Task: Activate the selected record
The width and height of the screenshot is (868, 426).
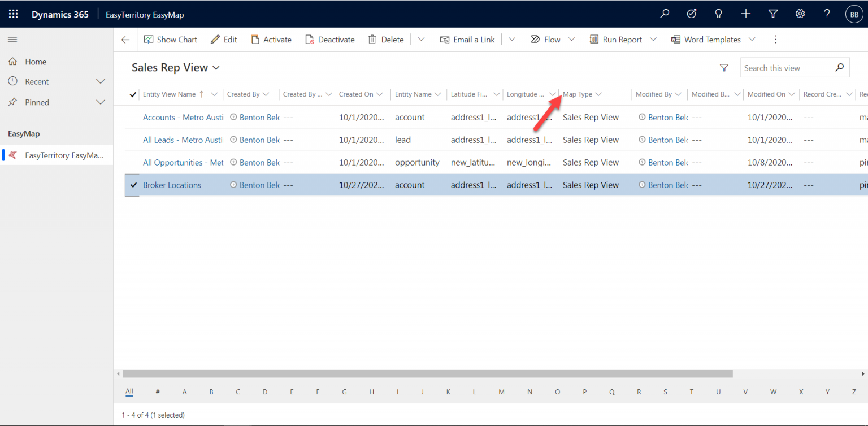Action: pyautogui.click(x=271, y=39)
